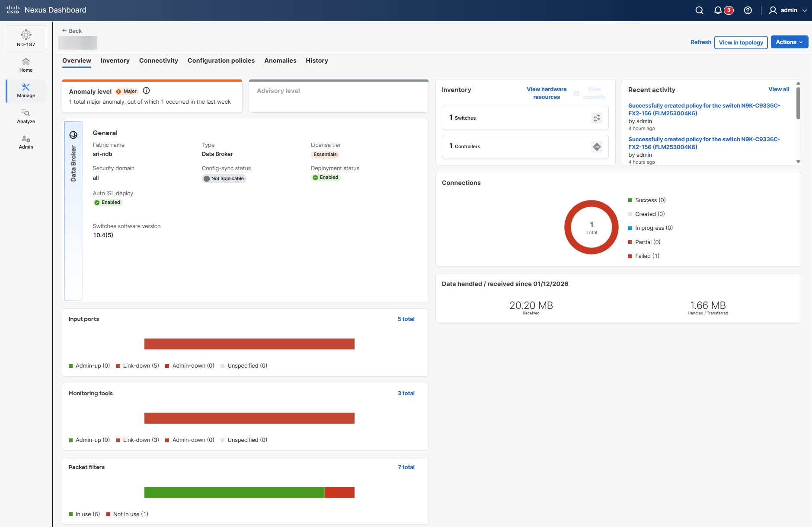Click the search magnifier icon
812x527 pixels.
(699, 10)
